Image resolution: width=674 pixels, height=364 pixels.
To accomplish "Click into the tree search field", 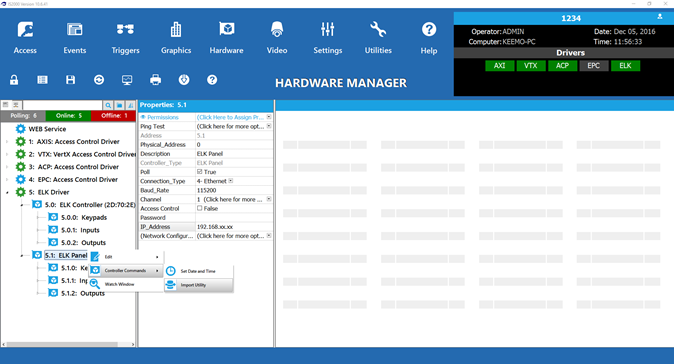I will (x=62, y=105).
